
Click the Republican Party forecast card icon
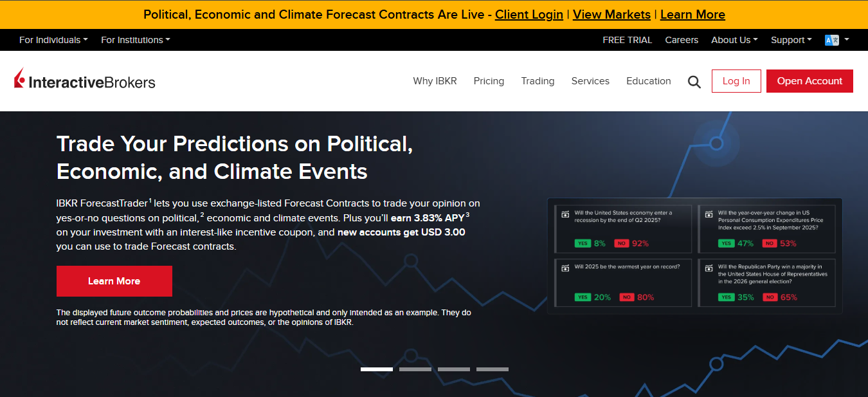(x=709, y=268)
